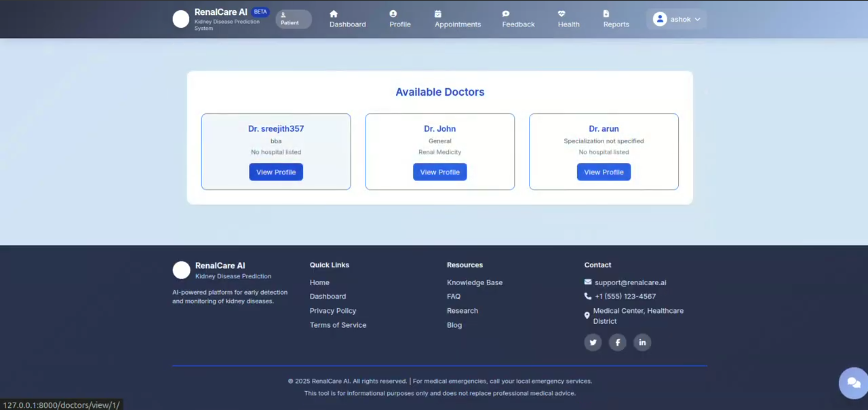868x410 pixels.
Task: Open the Privacy Policy link
Action: 333,311
